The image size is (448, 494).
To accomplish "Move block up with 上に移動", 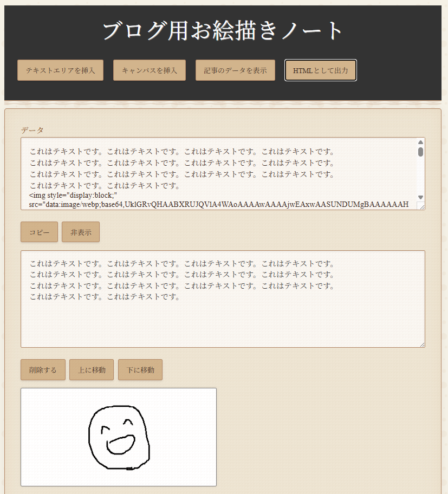I will (x=92, y=369).
